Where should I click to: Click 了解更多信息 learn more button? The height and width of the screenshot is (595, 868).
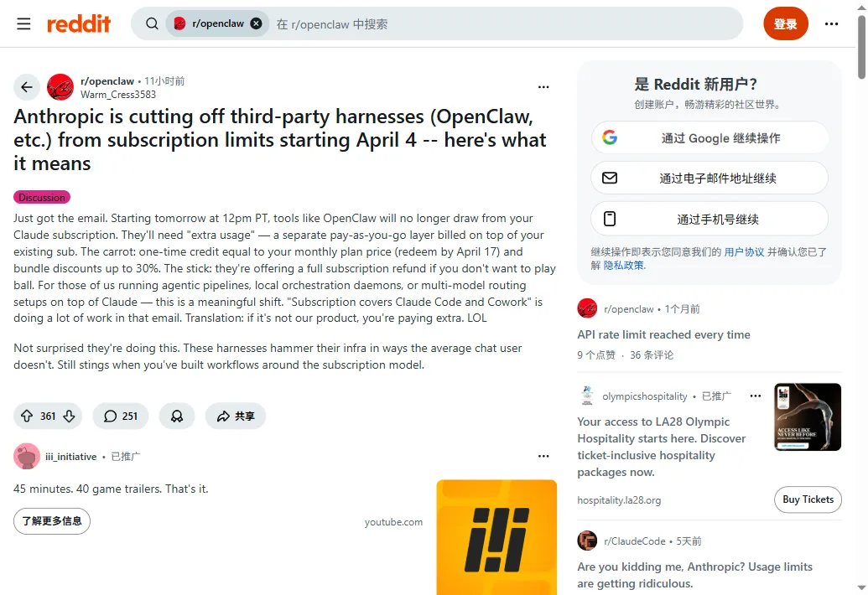tap(52, 521)
